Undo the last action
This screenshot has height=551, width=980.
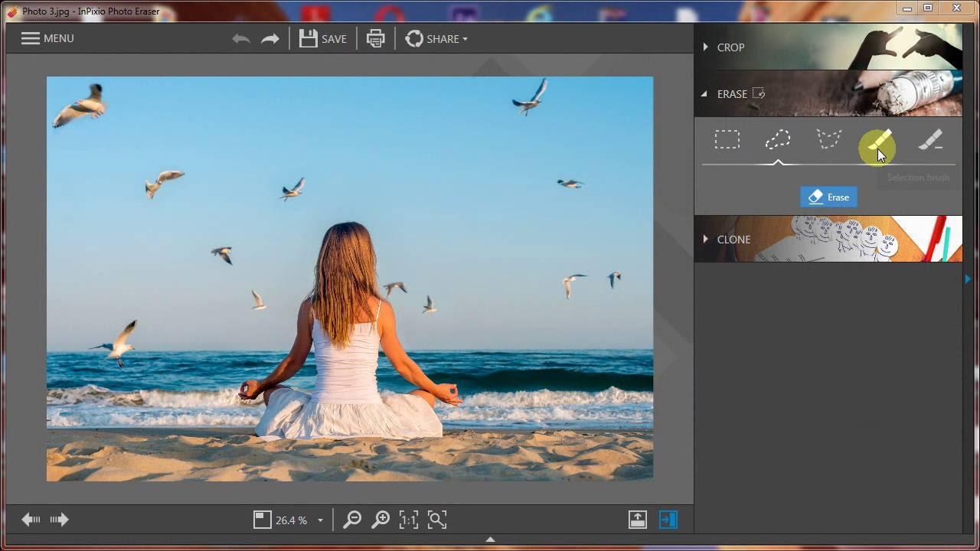click(240, 38)
